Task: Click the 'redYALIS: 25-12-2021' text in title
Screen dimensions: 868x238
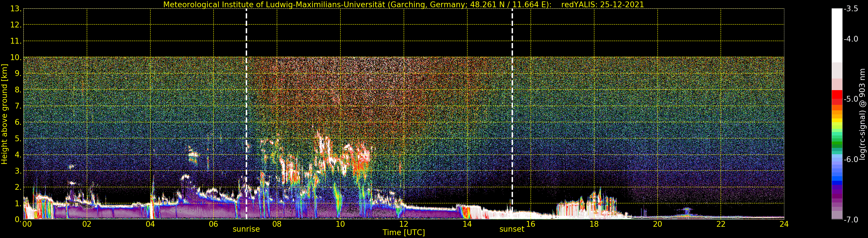Action: point(602,4)
